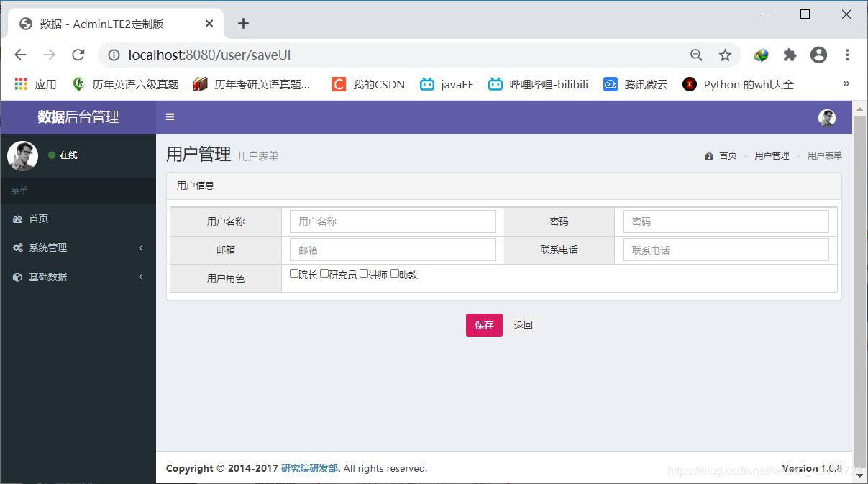Click the sidebar profile avatar picture
Image resolution: width=868 pixels, height=484 pixels.
click(x=22, y=155)
